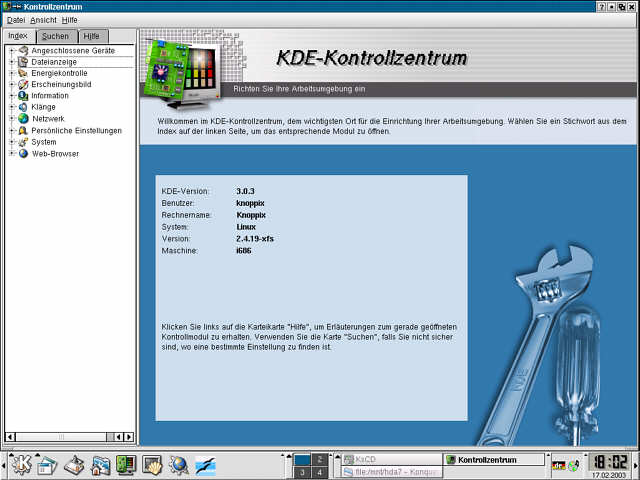
Task: Click the Persönliche Einstellungen icon
Action: pyautogui.click(x=23, y=131)
